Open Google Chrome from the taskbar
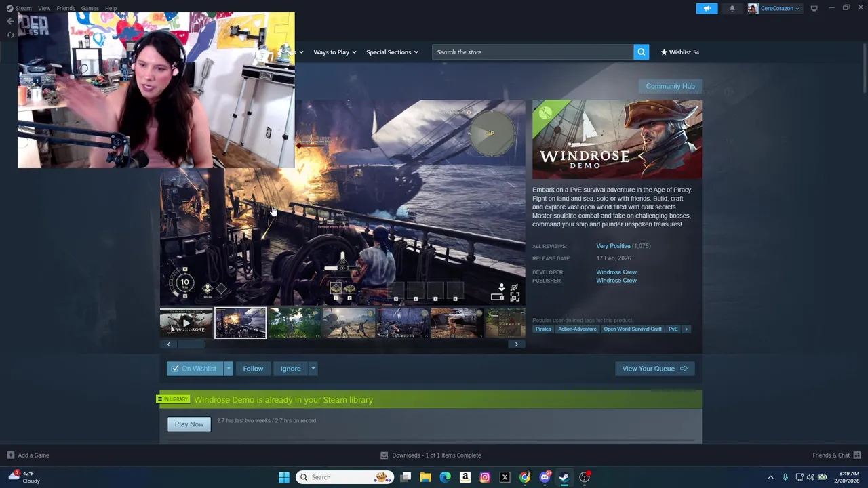868x488 pixels. click(525, 477)
